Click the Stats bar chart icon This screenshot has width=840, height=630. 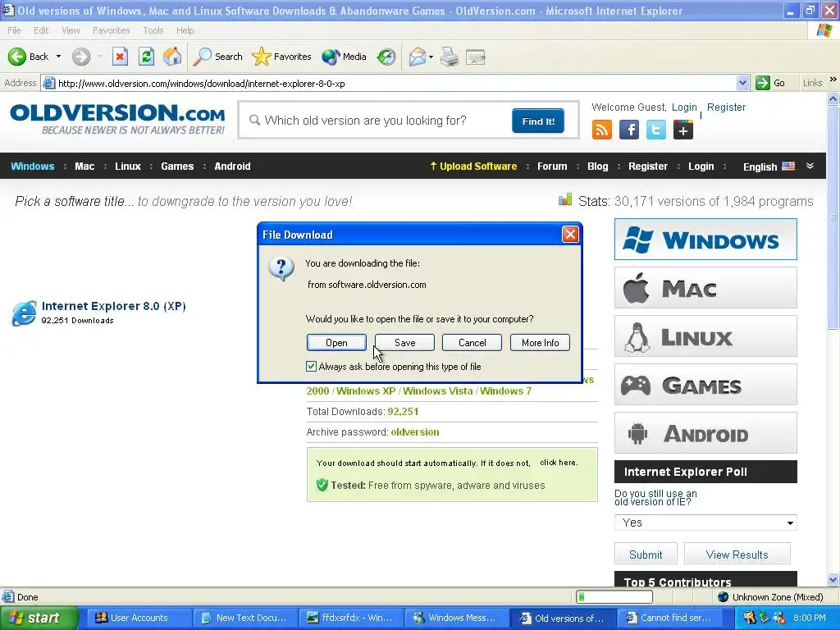565,200
